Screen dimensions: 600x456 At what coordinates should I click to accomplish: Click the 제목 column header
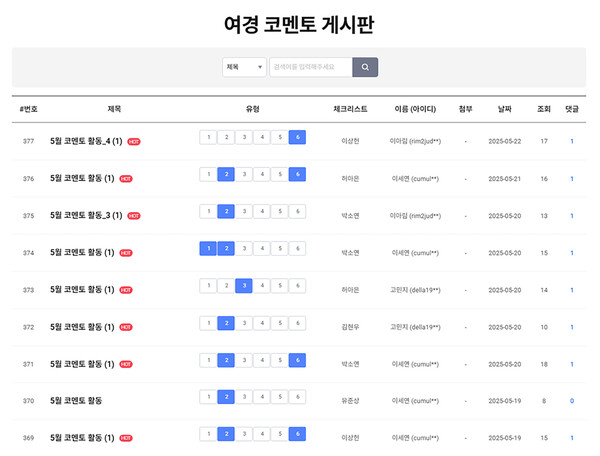(x=114, y=109)
